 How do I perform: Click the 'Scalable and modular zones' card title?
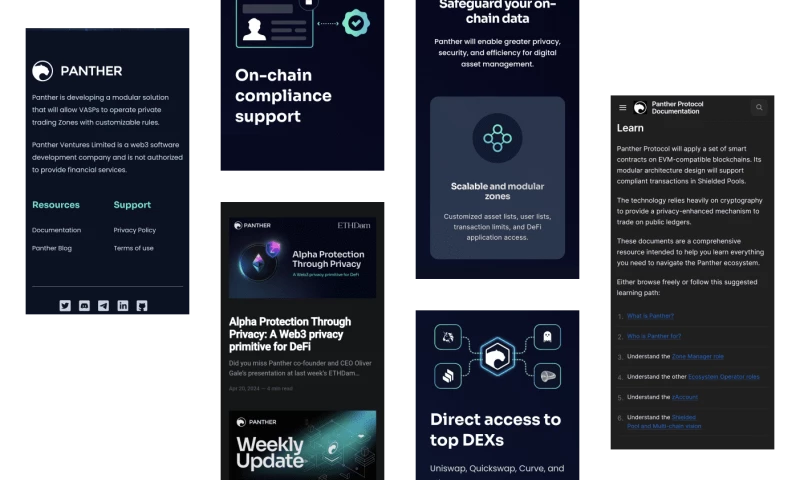tap(497, 191)
